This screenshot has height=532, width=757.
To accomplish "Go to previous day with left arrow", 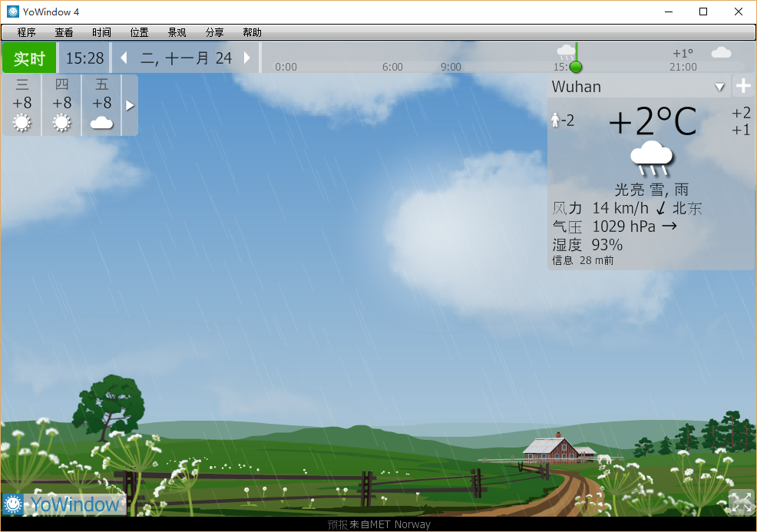I will pos(124,58).
